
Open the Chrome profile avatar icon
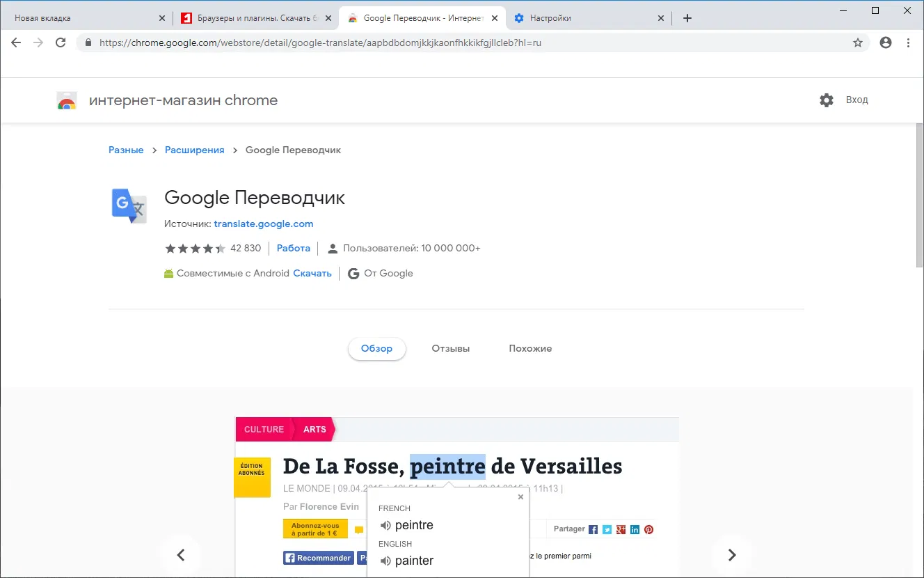point(886,42)
